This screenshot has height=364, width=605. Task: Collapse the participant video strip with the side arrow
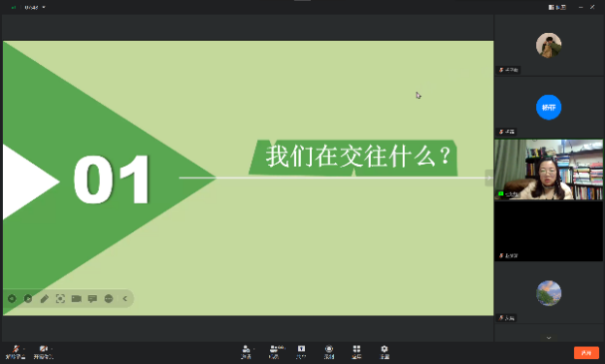coord(488,178)
